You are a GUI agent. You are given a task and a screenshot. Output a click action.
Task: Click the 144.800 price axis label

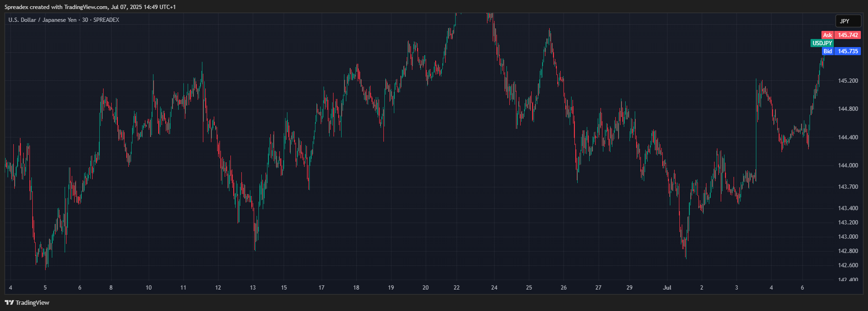coord(848,109)
